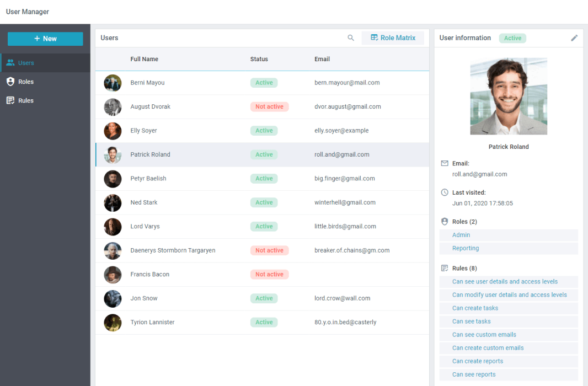Click the clock icon beside Last visited
The height and width of the screenshot is (386, 588).
(445, 192)
